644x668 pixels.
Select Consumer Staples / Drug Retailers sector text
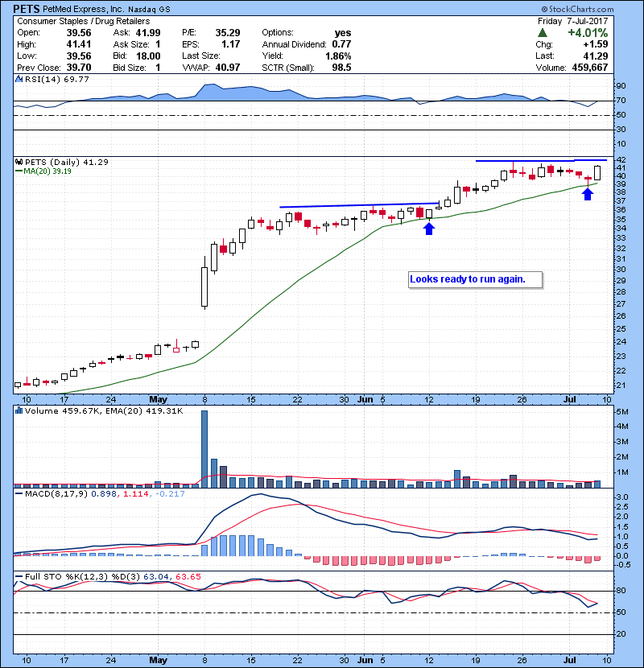(x=84, y=21)
